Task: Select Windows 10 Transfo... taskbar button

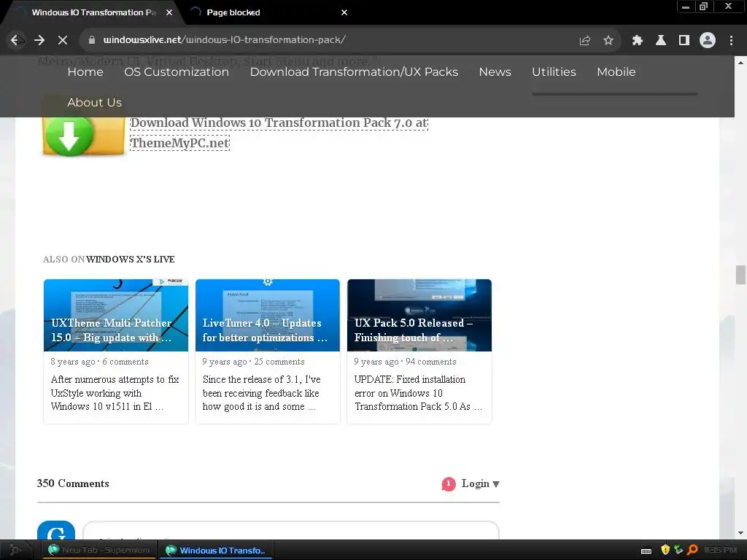Action: point(216,550)
